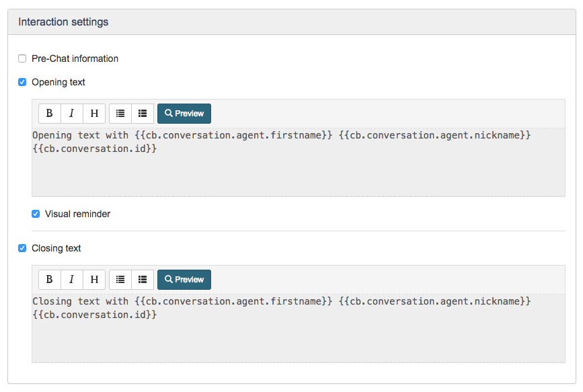583x392 pixels.
Task: Click inside the Opening text editing area
Action: pyautogui.click(x=296, y=168)
